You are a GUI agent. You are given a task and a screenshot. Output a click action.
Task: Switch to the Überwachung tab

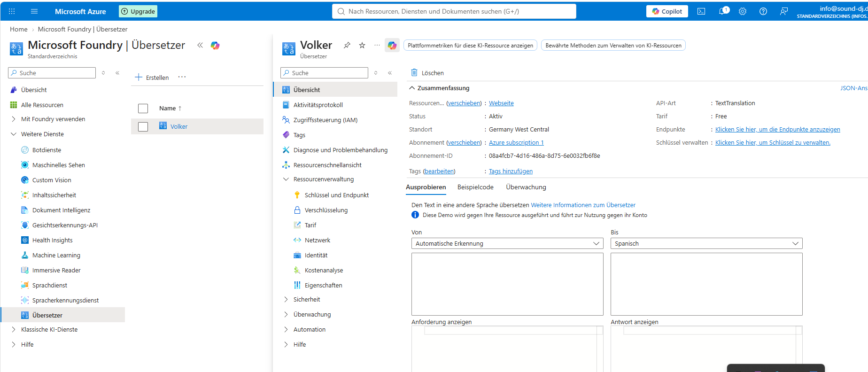tap(526, 187)
